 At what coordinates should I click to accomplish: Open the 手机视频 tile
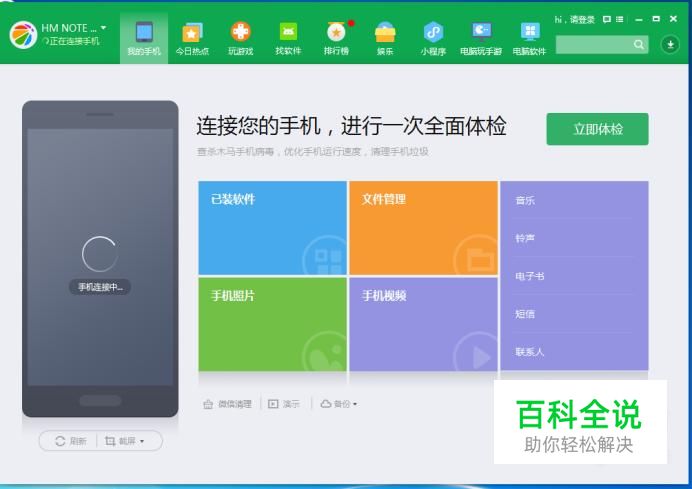pos(423,324)
